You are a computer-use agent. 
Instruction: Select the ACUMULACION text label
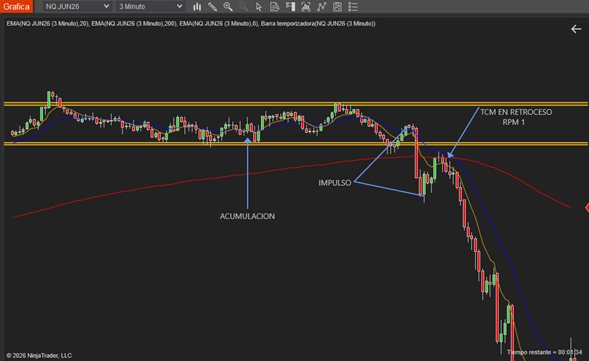[x=247, y=216]
